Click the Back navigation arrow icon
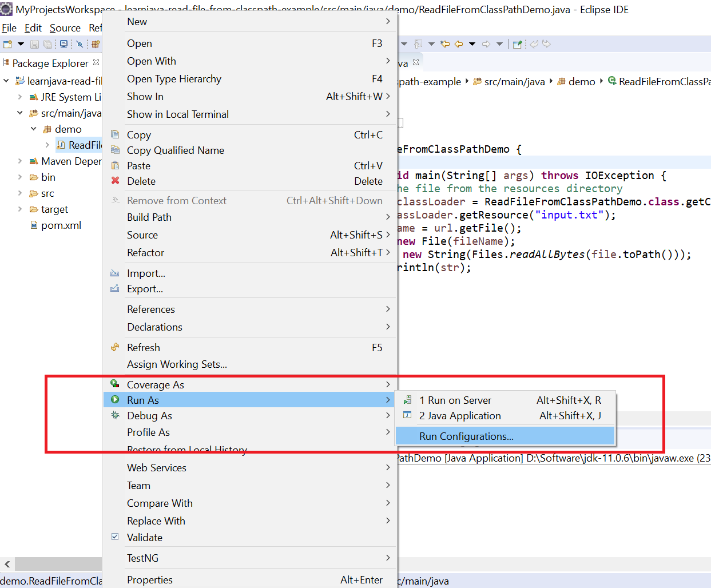The width and height of the screenshot is (711, 588). tap(459, 44)
